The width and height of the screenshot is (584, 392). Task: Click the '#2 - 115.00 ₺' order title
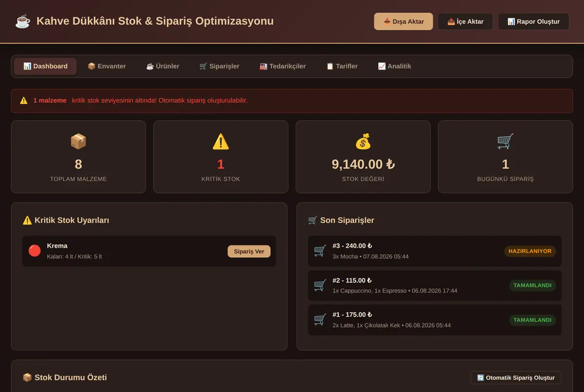tap(352, 281)
